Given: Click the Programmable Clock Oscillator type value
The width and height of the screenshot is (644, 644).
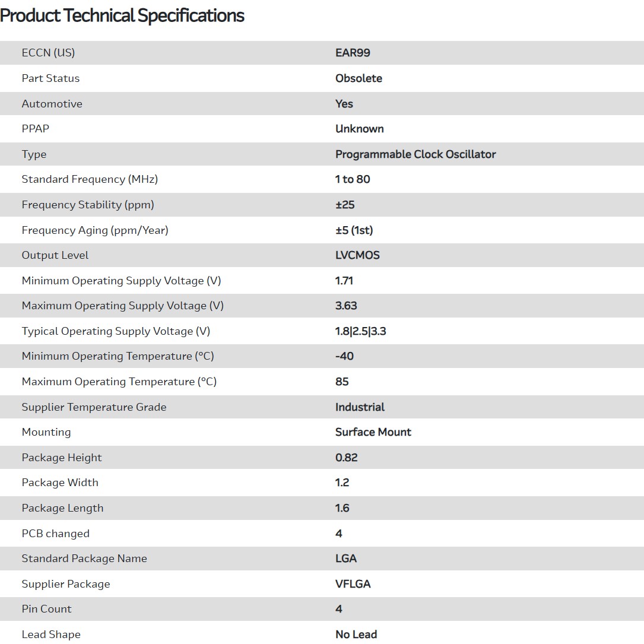Looking at the screenshot, I should tap(415, 154).
